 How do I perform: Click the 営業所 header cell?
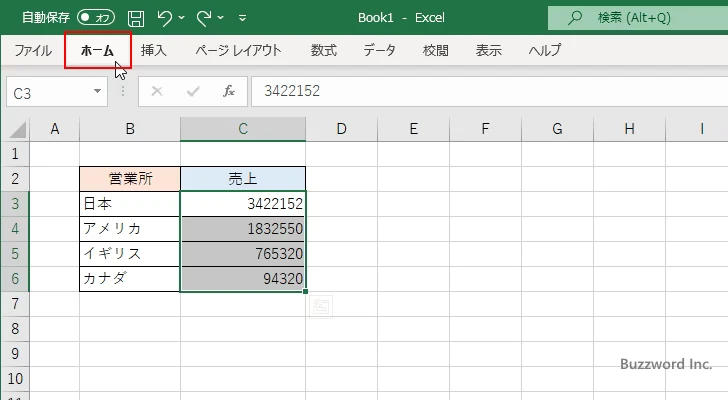click(x=130, y=179)
